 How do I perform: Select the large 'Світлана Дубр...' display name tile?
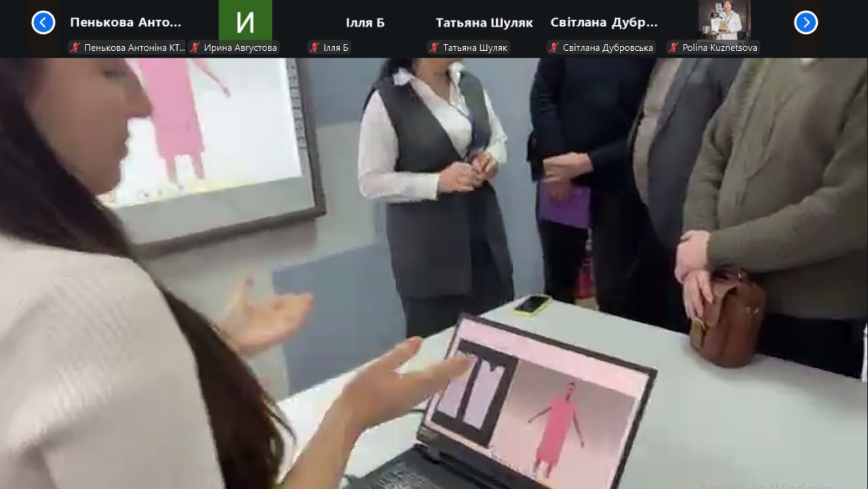604,22
